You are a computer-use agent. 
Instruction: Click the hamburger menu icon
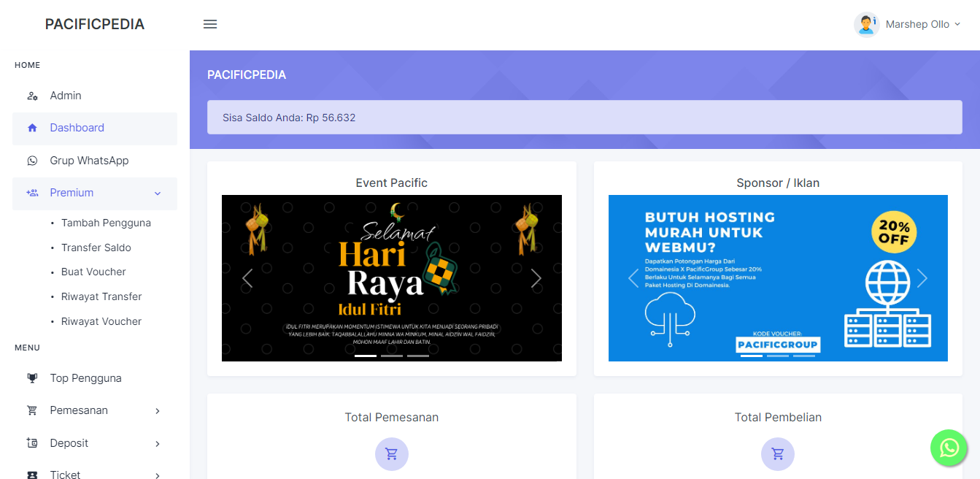[210, 24]
